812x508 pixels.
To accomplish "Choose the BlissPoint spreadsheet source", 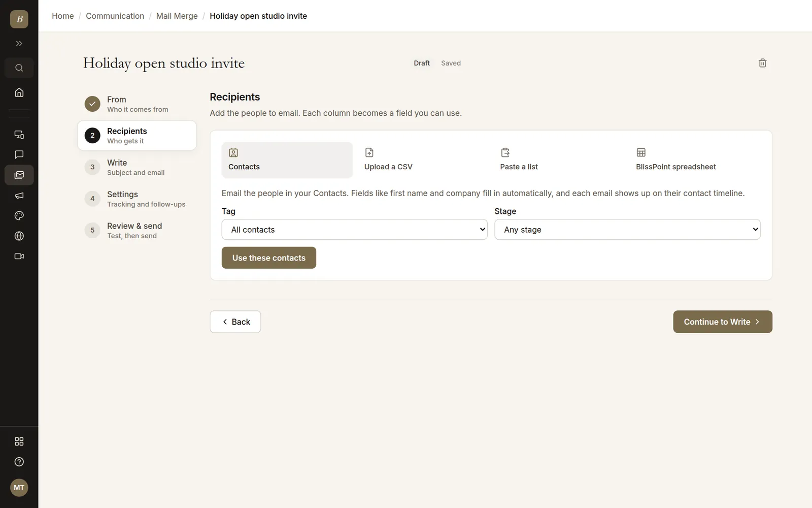I will click(695, 160).
